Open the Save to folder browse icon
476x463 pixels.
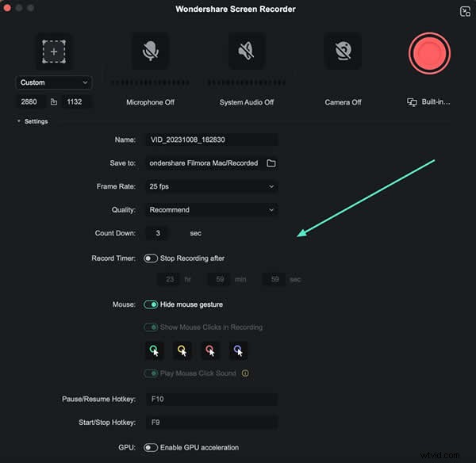pyautogui.click(x=271, y=163)
